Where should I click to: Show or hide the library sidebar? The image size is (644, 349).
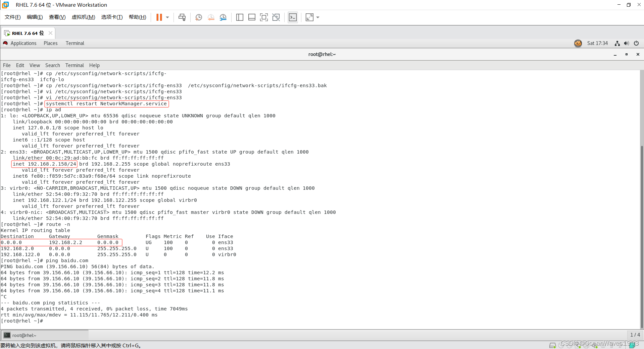click(240, 17)
